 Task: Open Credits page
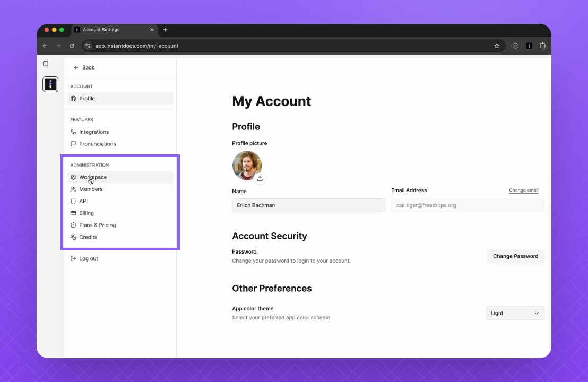pyautogui.click(x=120, y=237)
